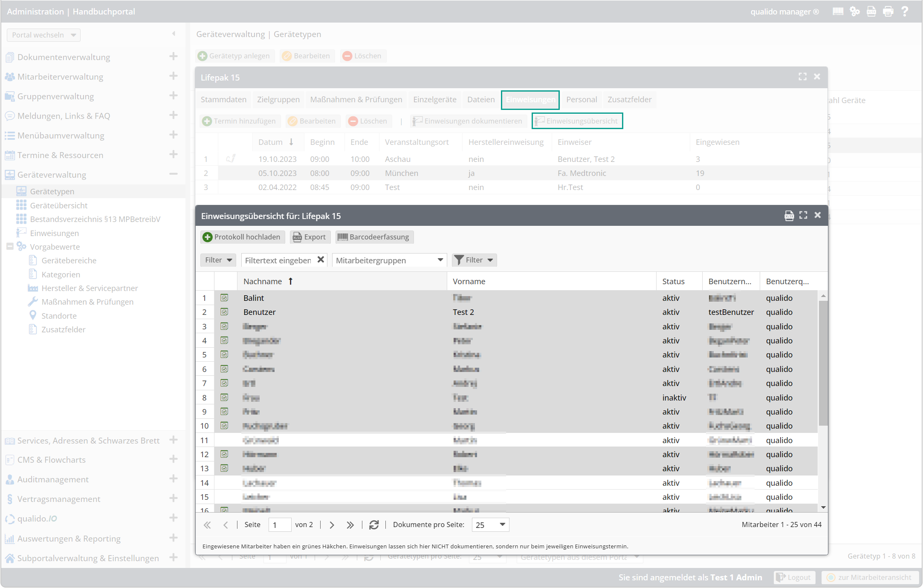
Task: Open the Einzelgeräte tab
Action: pyautogui.click(x=434, y=99)
